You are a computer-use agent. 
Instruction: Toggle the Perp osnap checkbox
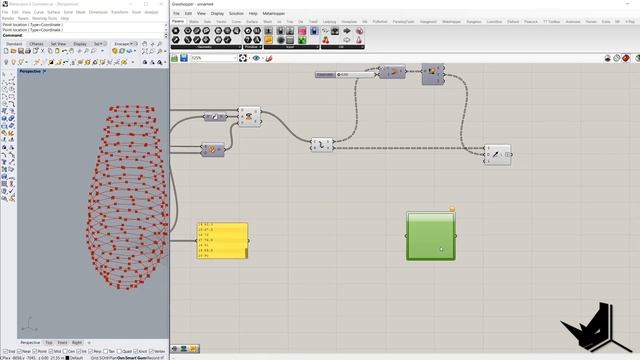91,351
